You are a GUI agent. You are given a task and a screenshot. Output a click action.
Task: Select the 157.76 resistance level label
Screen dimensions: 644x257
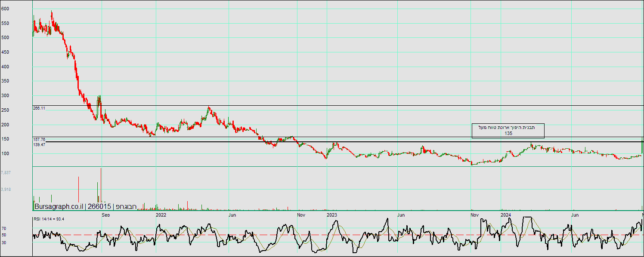pos(39,139)
